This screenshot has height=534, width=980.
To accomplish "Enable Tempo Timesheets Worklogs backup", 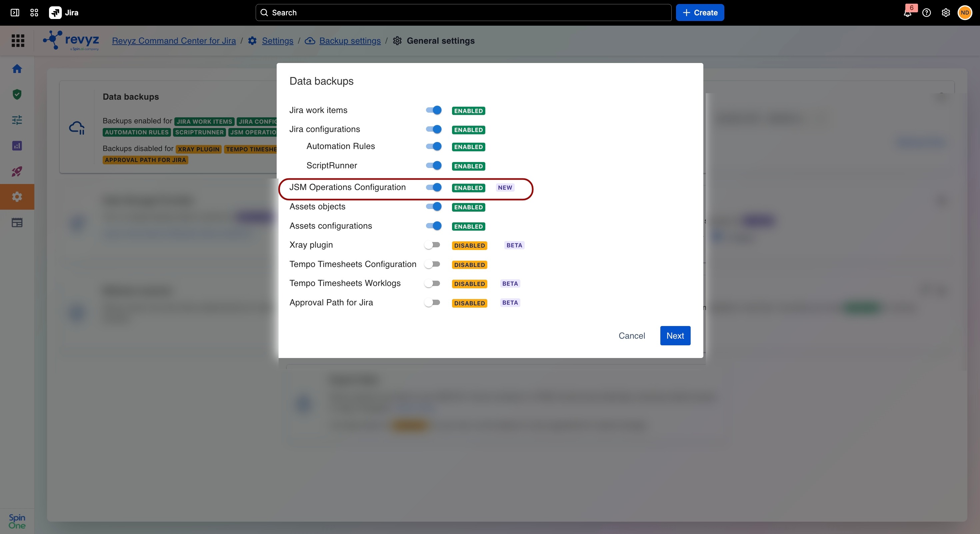I will 432,283.
